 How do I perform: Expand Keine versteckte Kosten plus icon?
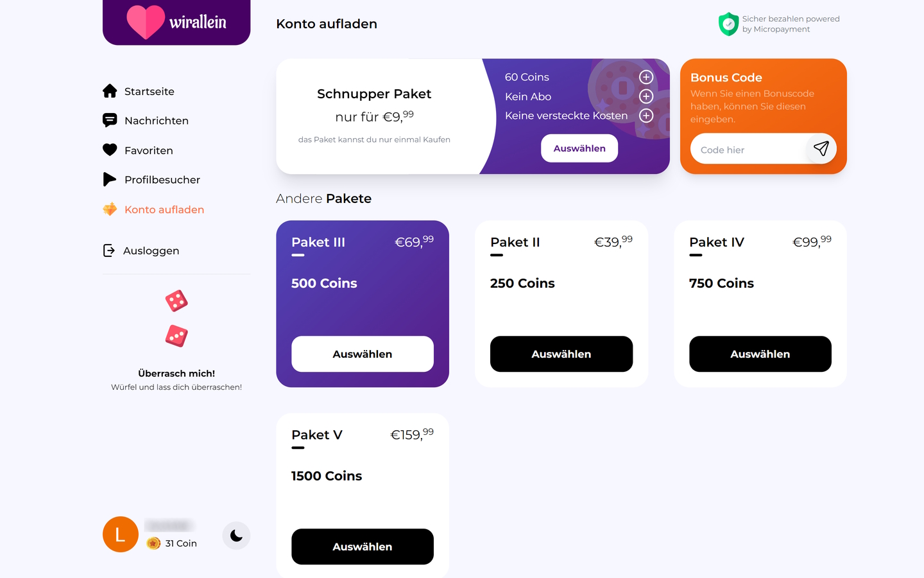point(646,116)
